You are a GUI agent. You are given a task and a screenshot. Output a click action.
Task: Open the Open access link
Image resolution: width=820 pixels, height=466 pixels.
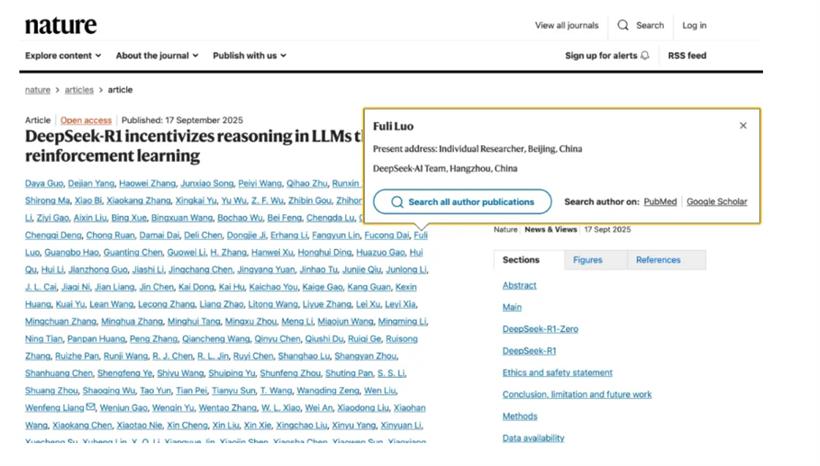click(x=86, y=120)
